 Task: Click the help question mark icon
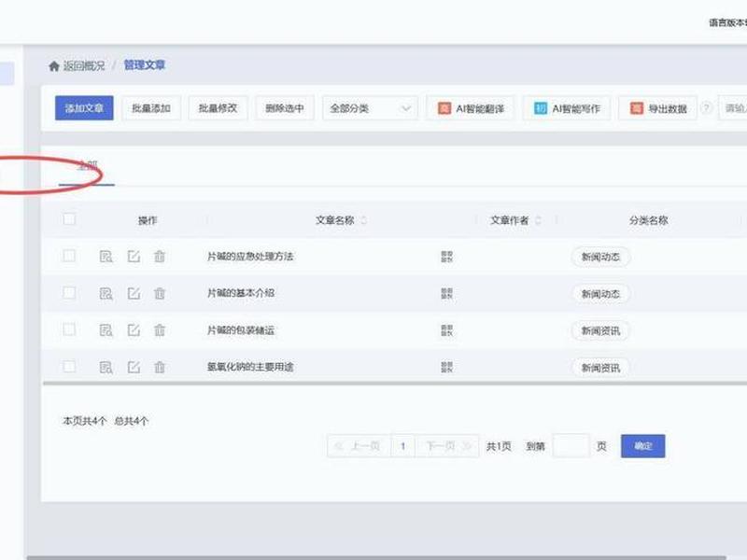pyautogui.click(x=707, y=108)
